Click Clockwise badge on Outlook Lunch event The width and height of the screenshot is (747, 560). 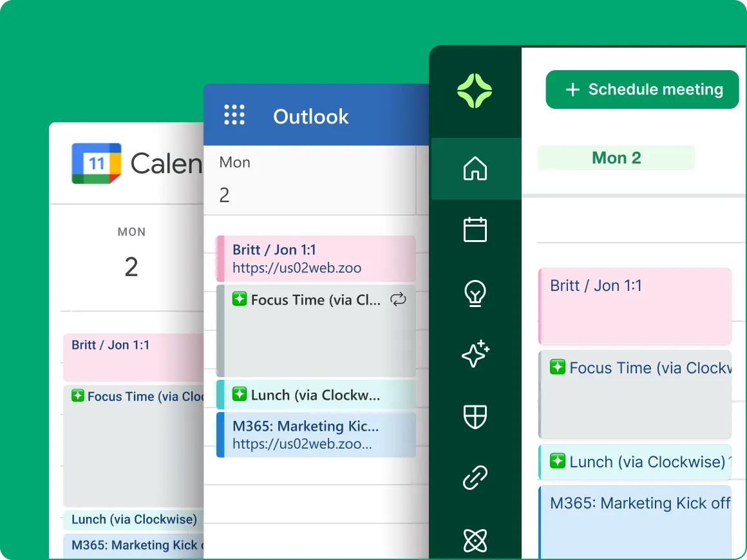pyautogui.click(x=239, y=394)
